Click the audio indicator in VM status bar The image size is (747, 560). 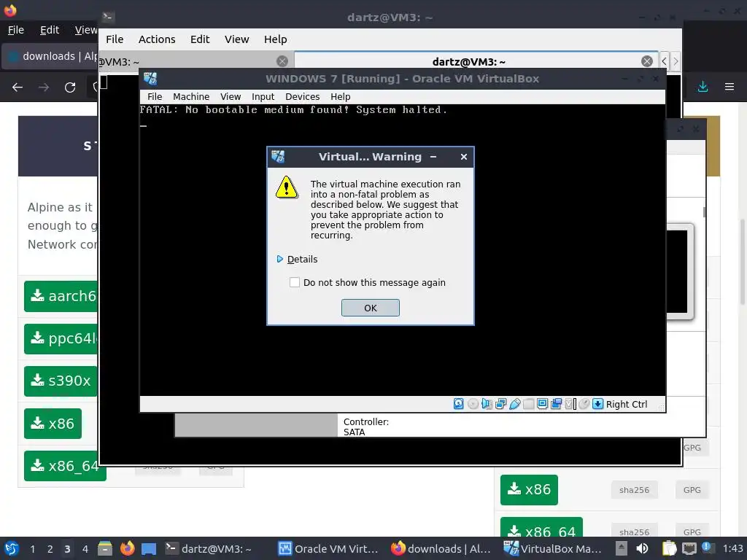[x=487, y=404]
